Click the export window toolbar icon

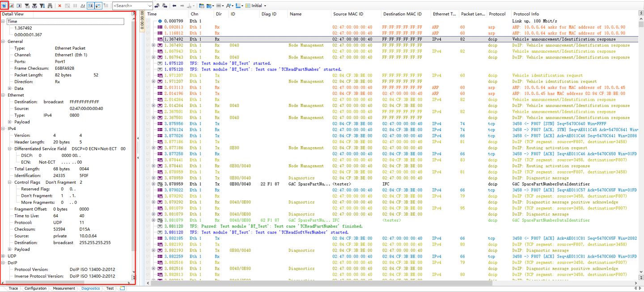click(x=201, y=6)
